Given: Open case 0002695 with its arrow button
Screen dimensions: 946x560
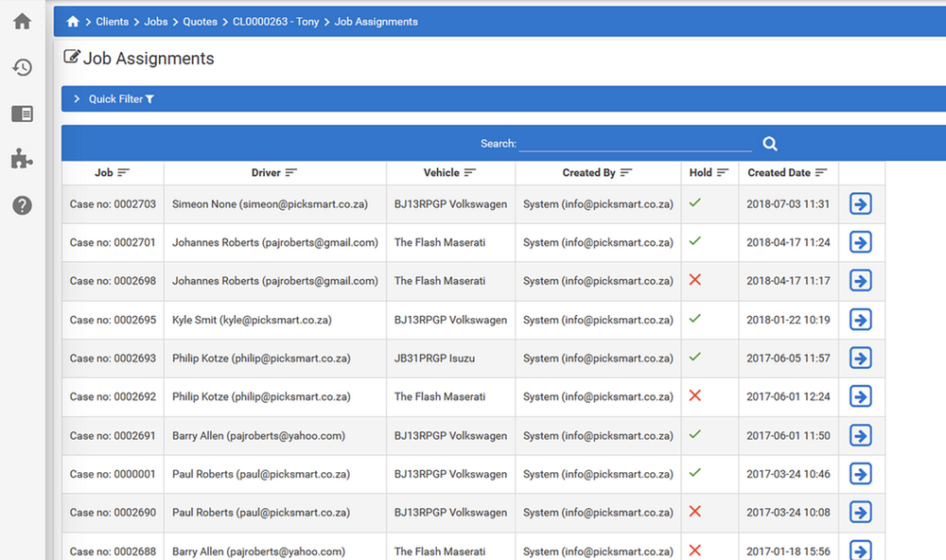Looking at the screenshot, I should point(860,320).
